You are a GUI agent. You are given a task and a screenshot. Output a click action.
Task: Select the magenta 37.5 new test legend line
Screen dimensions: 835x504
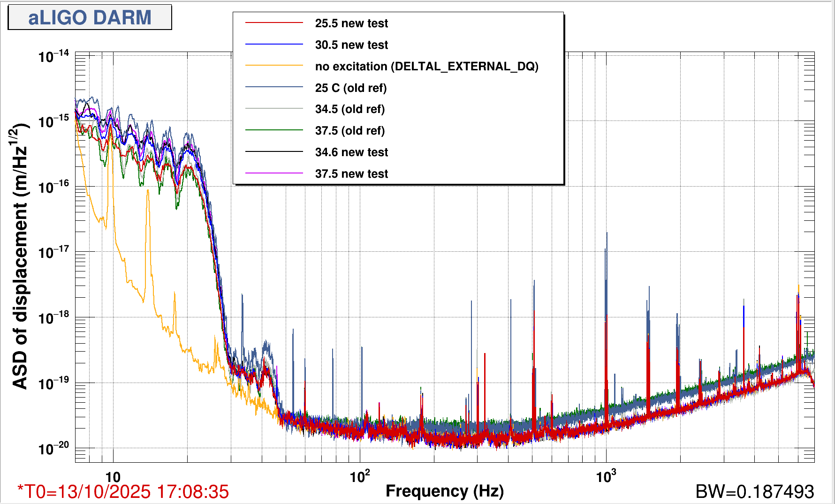pos(274,173)
